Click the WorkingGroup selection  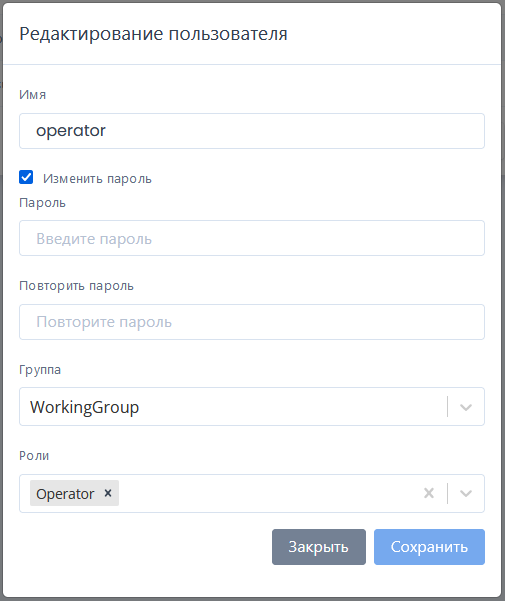point(85,407)
